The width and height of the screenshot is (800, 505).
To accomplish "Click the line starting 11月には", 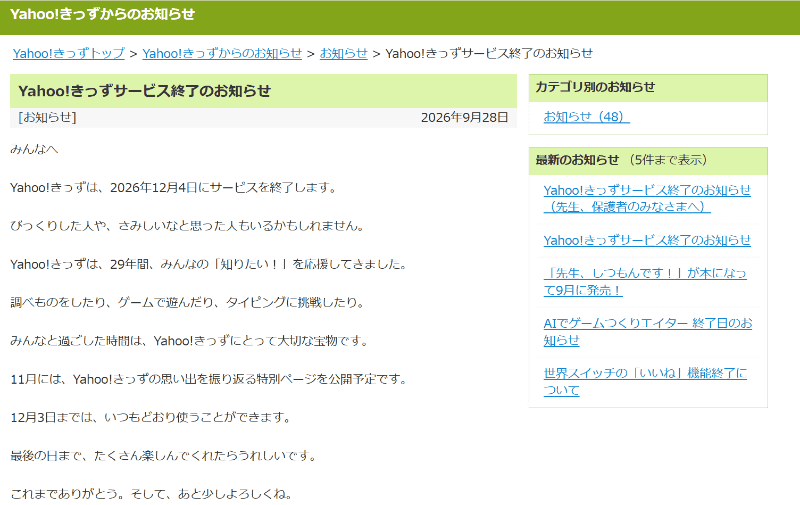I will coord(209,379).
